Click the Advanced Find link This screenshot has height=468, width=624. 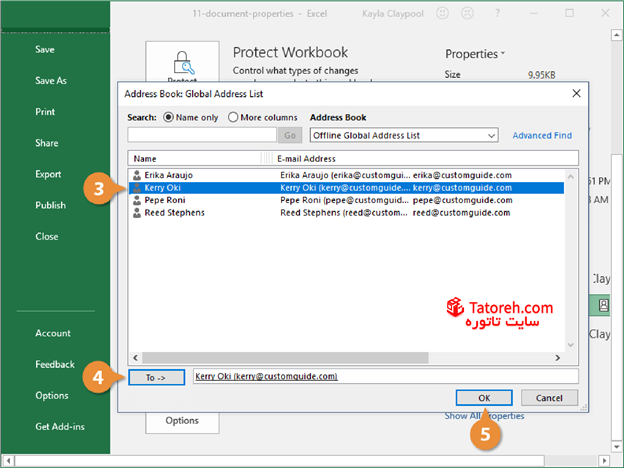coord(542,135)
